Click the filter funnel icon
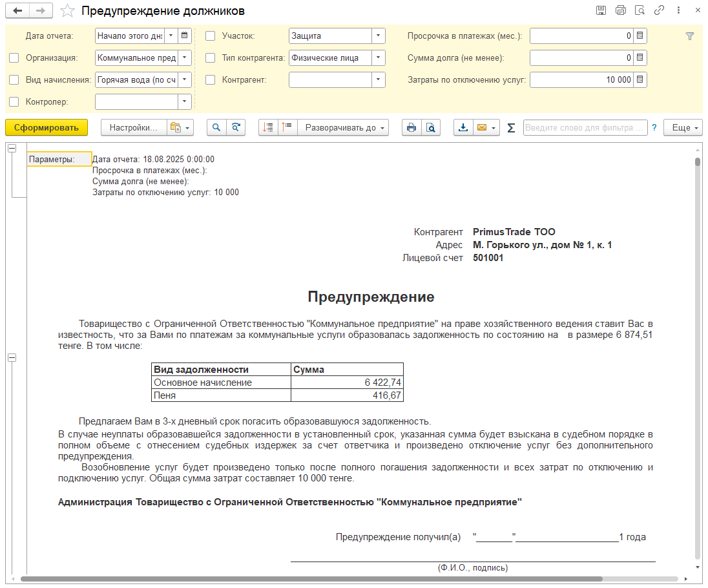 [689, 37]
